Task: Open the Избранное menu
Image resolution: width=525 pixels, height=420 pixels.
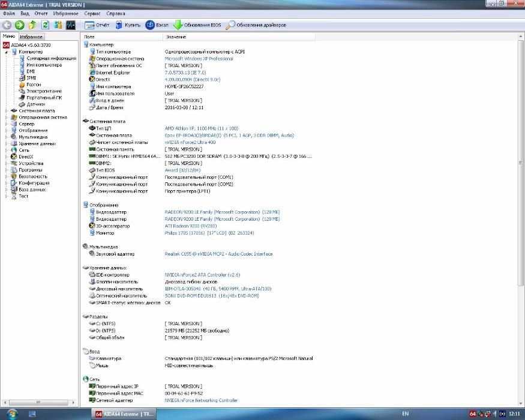Action: pyautogui.click(x=65, y=14)
